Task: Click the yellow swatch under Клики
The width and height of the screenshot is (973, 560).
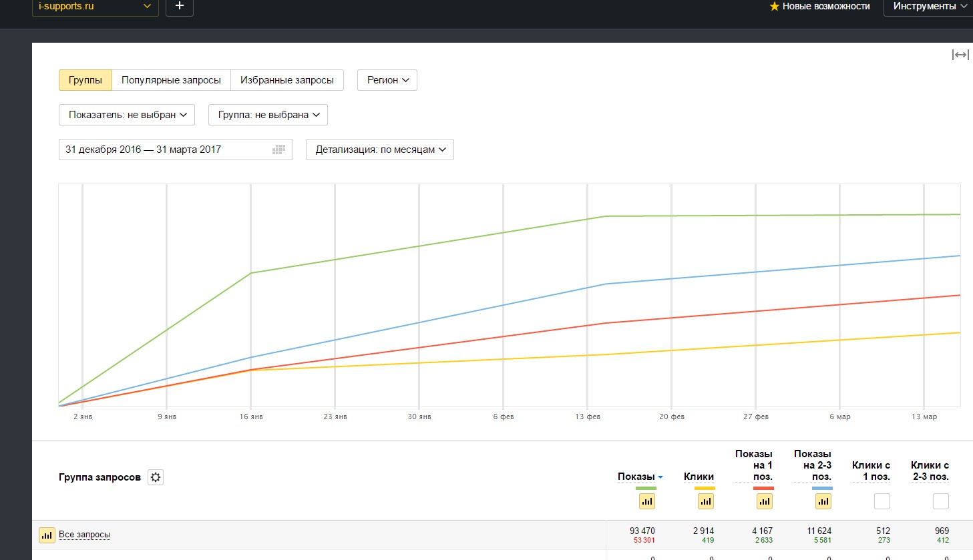Action: point(705,489)
